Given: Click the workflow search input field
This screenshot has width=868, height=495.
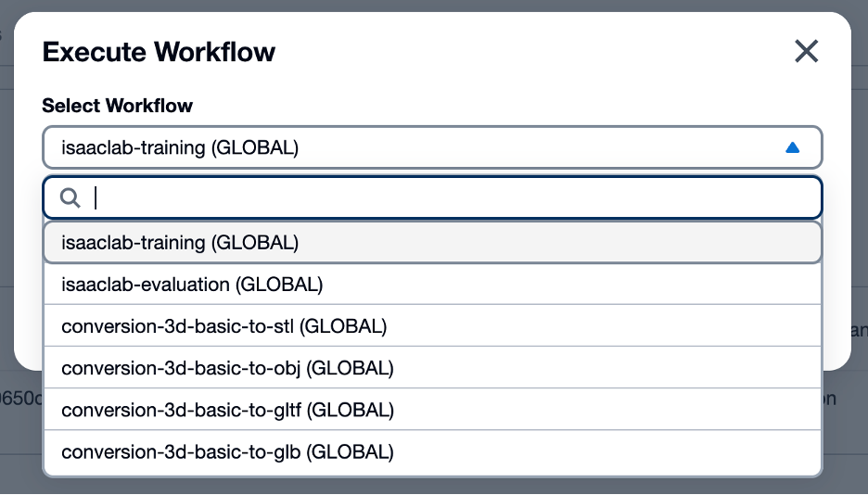Looking at the screenshot, I should tap(432, 198).
